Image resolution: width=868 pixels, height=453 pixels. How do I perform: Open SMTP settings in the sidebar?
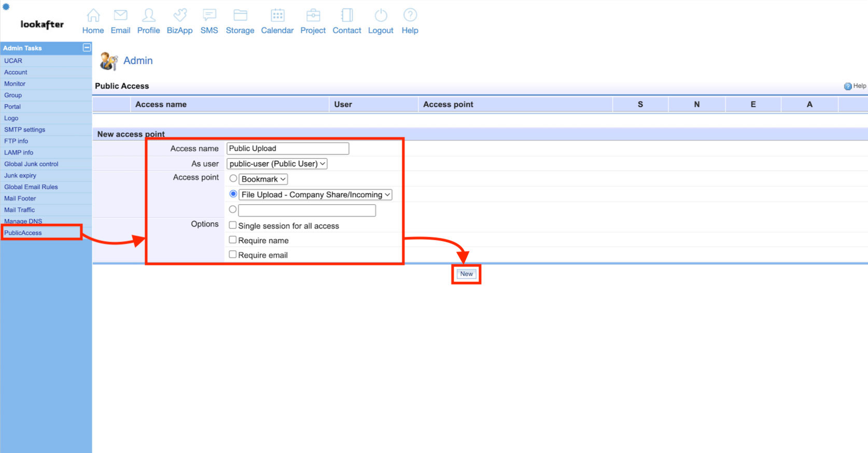[x=24, y=130]
